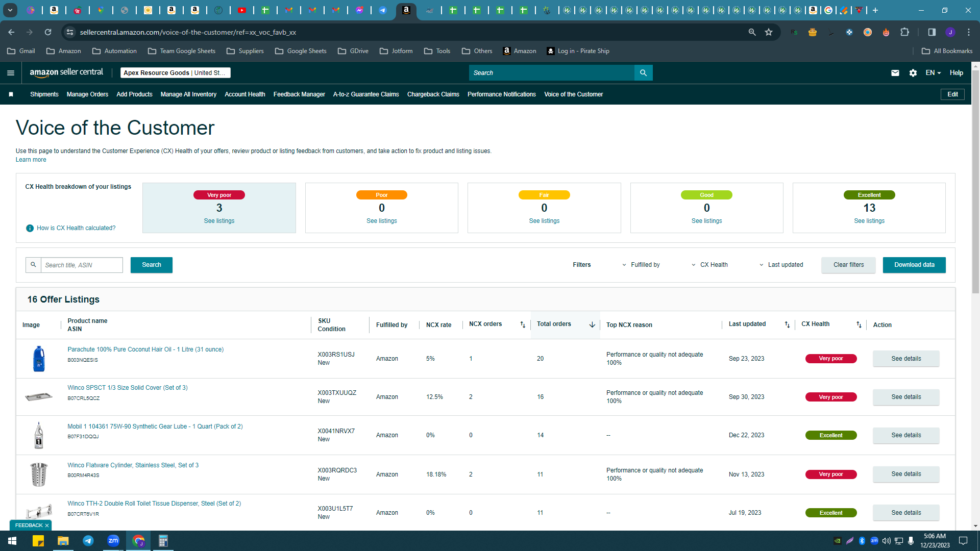
Task: Click the Search button for listings
Action: tap(152, 265)
